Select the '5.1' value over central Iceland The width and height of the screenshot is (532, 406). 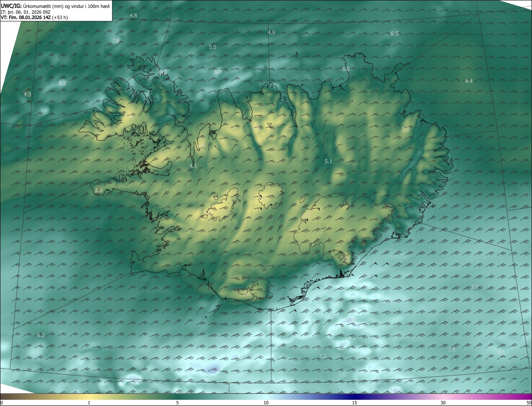328,161
